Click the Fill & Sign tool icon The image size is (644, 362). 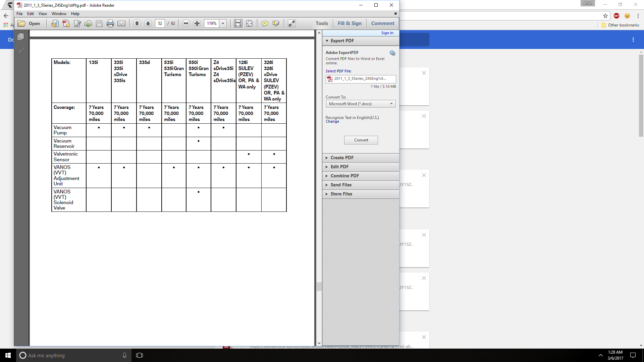coord(350,23)
